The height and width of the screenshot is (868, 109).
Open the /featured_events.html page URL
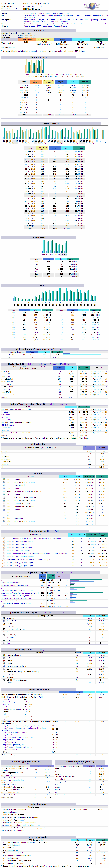point(11,582)
